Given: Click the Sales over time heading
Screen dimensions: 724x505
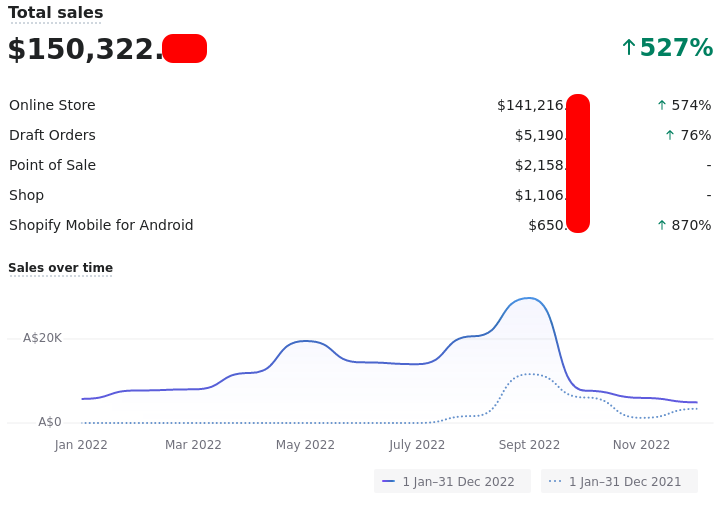Looking at the screenshot, I should pyautogui.click(x=60, y=268).
